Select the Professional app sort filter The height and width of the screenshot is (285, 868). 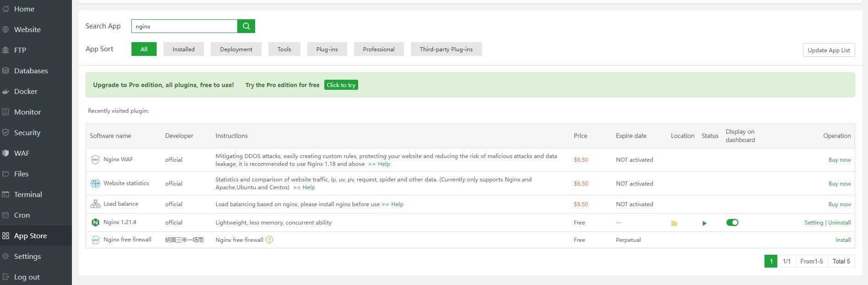(379, 49)
